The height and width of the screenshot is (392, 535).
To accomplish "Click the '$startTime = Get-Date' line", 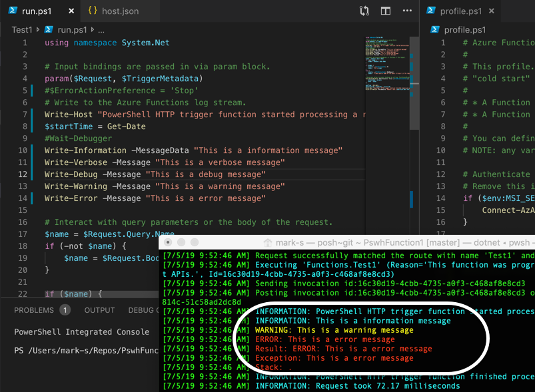I will [95, 126].
